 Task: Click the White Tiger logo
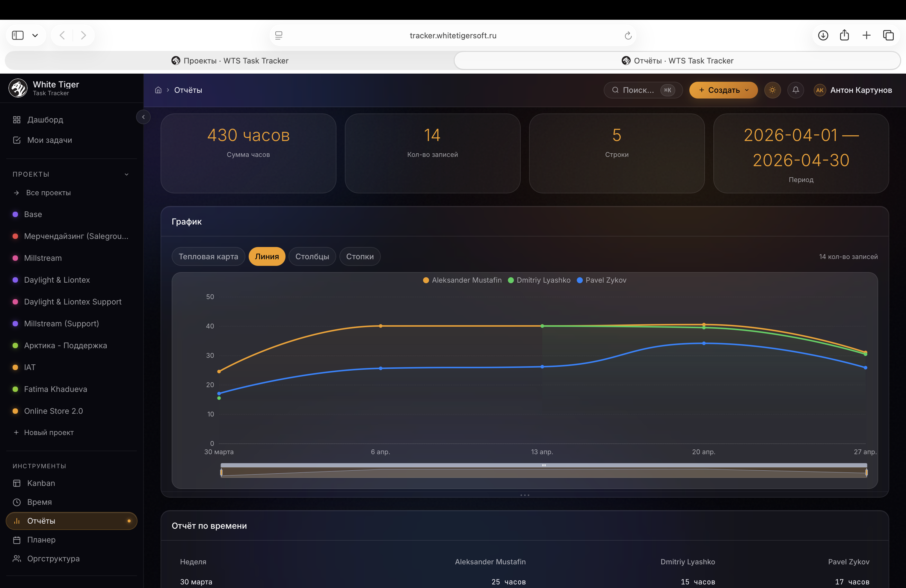[x=18, y=88]
